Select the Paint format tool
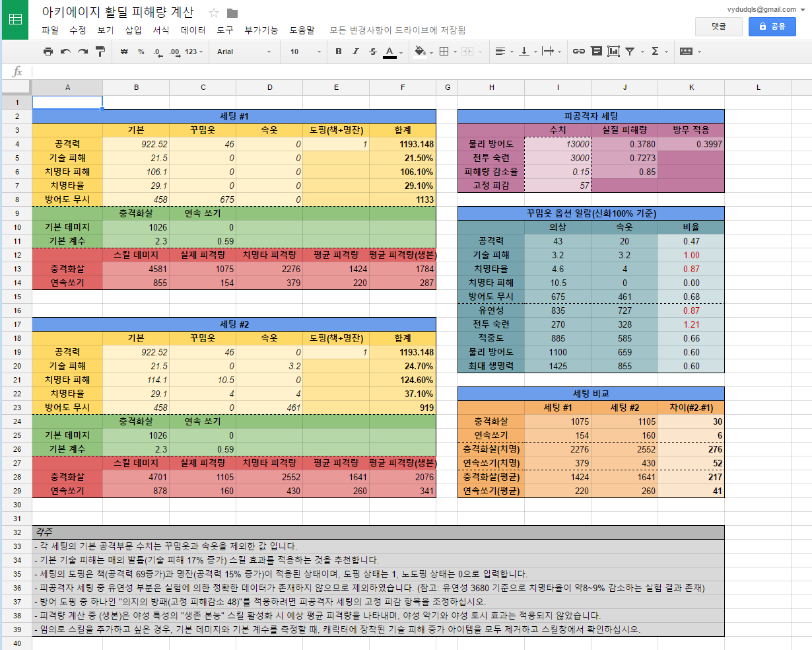 100,52
